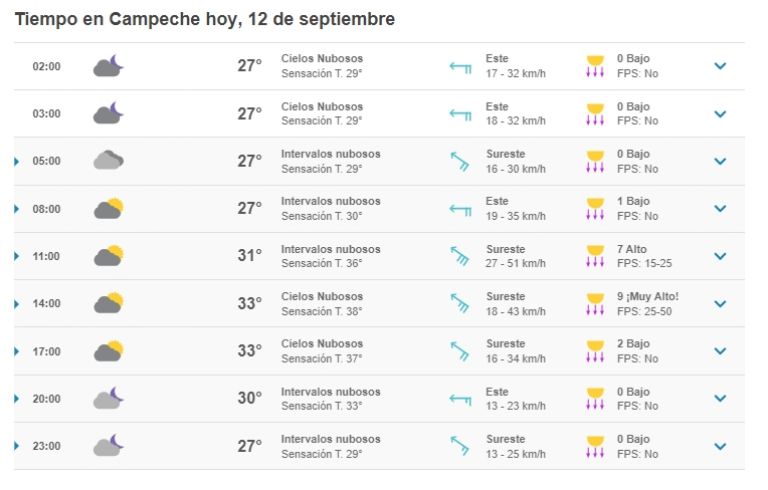Image resolution: width=768 pixels, height=490 pixels.
Task: Click the sun-and-cloud icon at 11:00
Action: [x=108, y=255]
